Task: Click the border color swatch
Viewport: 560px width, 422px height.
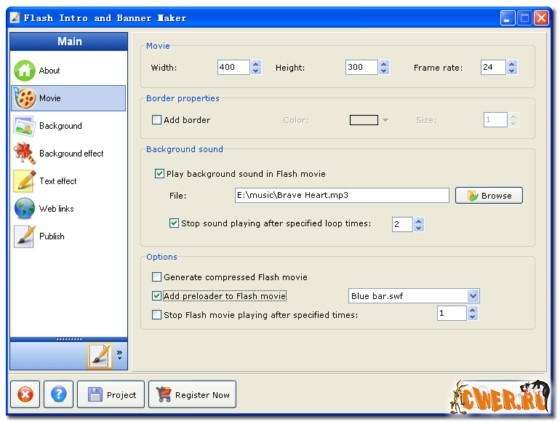Action: coord(364,120)
